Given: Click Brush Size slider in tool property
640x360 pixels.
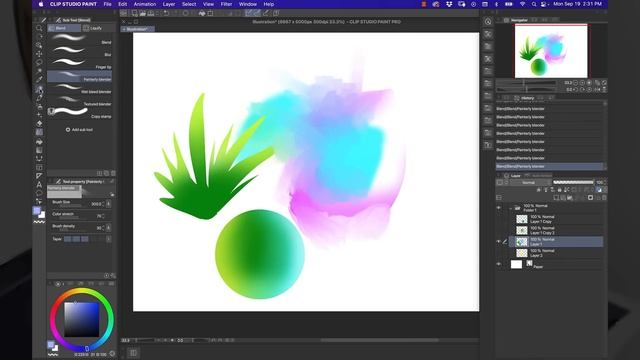Looking at the screenshot, I should tap(71, 206).
